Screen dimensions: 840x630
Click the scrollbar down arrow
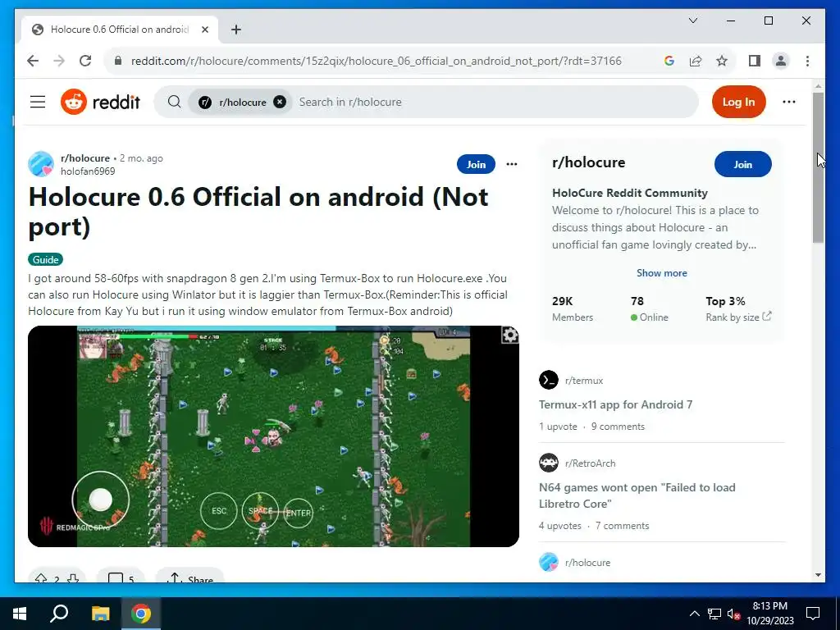coord(818,575)
